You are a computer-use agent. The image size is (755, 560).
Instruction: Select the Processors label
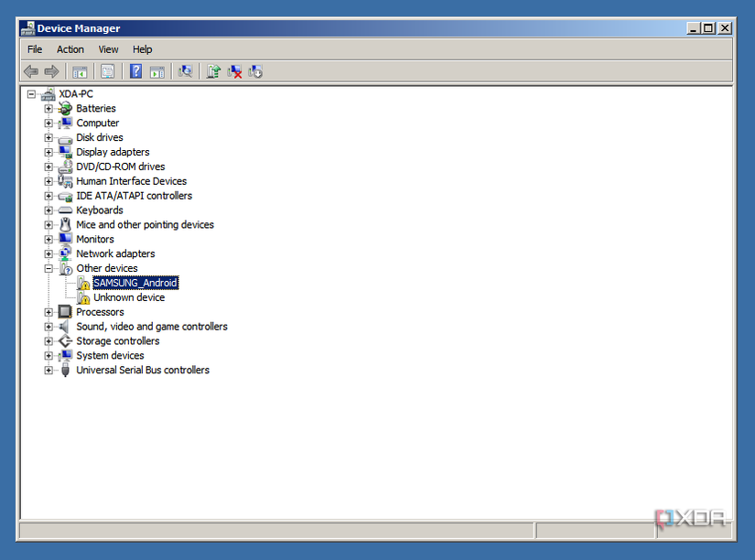coord(100,312)
